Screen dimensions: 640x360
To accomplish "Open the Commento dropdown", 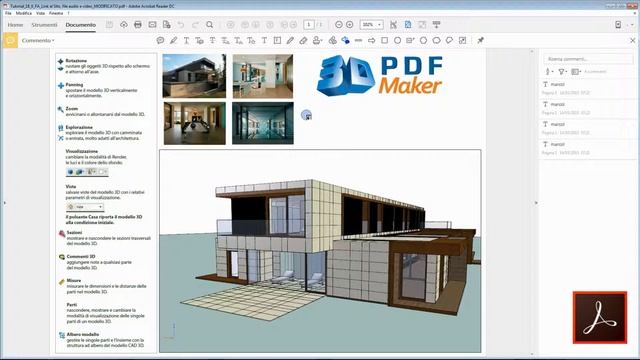I will (38, 40).
